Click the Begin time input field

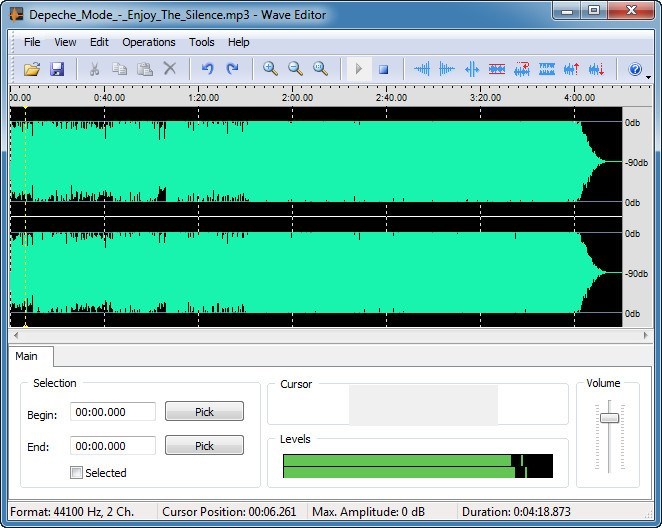click(x=113, y=412)
